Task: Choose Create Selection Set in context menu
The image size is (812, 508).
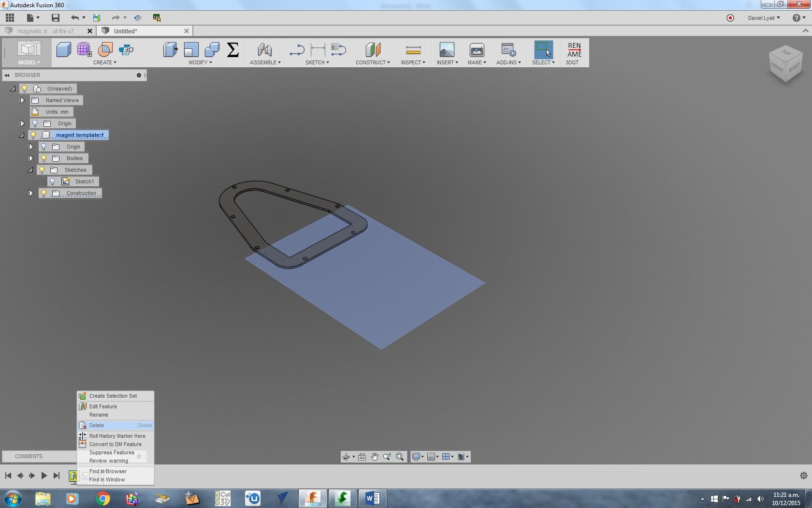Action: click(x=116, y=396)
